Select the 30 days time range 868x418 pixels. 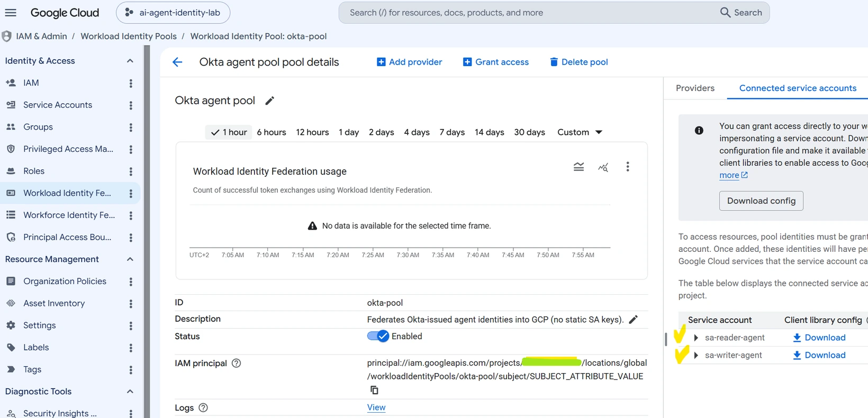529,132
